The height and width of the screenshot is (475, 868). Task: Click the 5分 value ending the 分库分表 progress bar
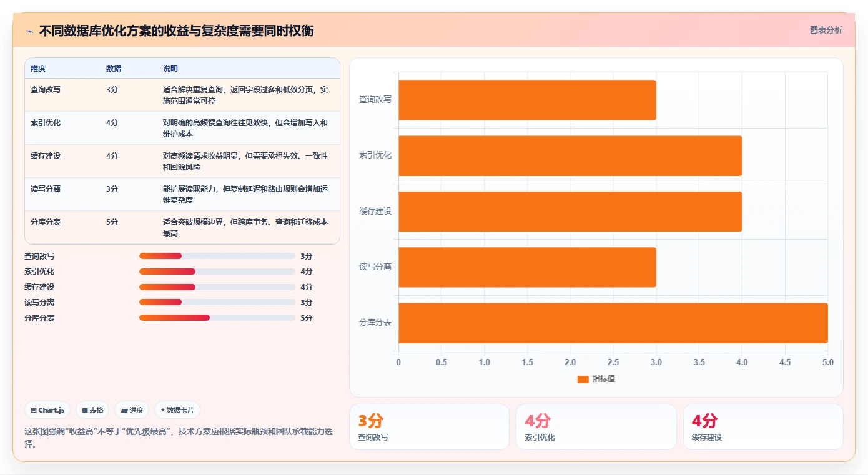(306, 318)
